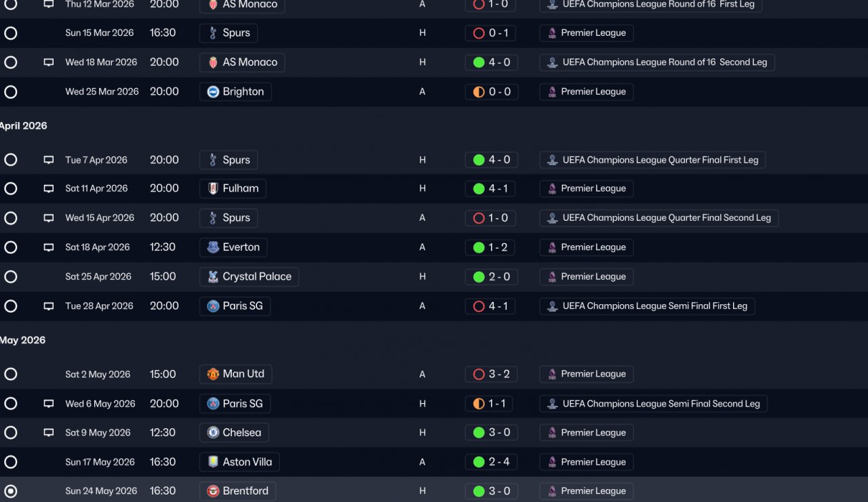The width and height of the screenshot is (868, 502).
Task: Click Premier League logo on Aston Villa row
Action: click(x=552, y=462)
